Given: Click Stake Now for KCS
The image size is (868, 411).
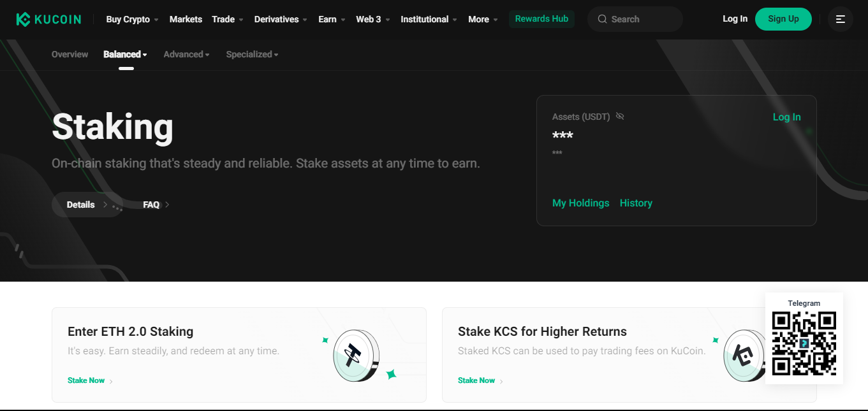Looking at the screenshot, I should [x=480, y=380].
